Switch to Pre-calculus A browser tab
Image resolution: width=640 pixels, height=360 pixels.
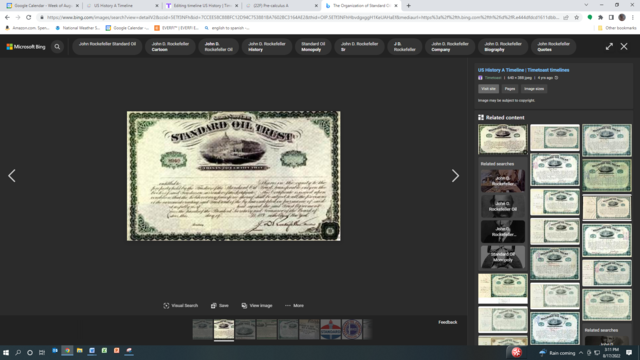click(281, 6)
